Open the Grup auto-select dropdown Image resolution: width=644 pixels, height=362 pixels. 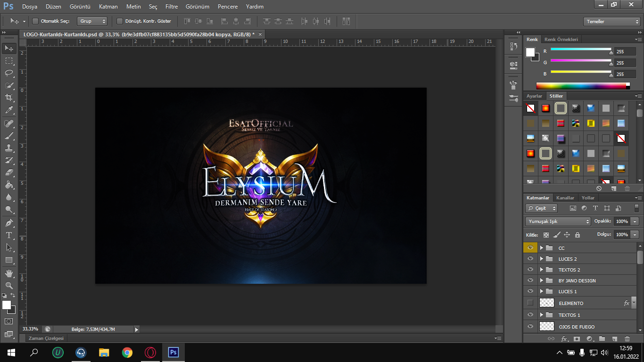click(x=92, y=21)
